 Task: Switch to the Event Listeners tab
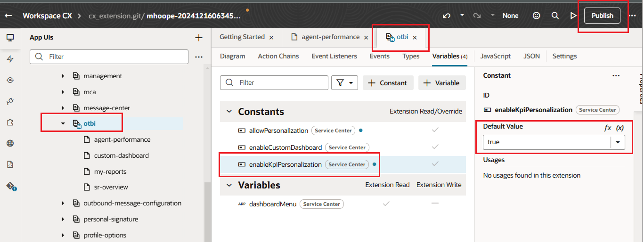click(x=334, y=56)
